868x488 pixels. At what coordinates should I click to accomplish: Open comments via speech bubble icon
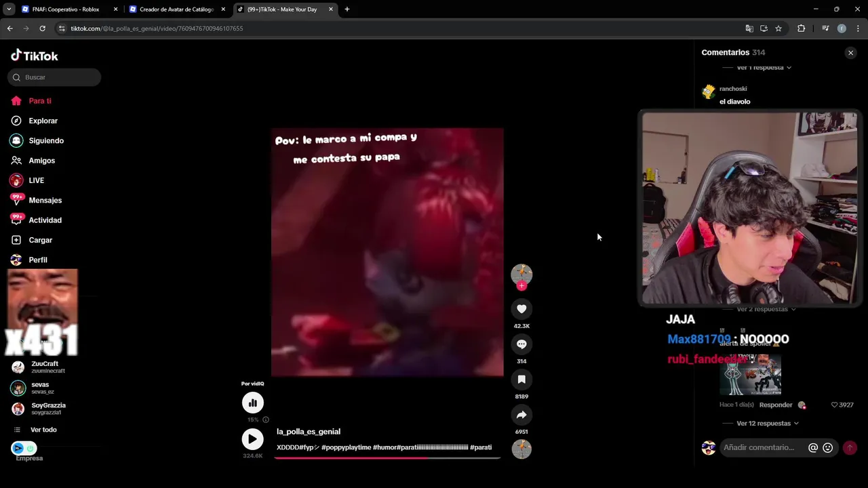pyautogui.click(x=521, y=344)
